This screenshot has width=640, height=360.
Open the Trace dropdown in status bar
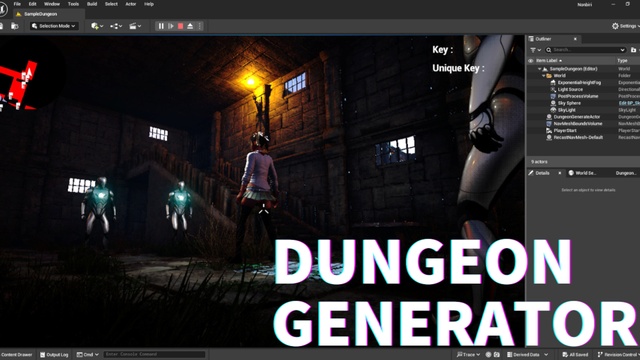click(468, 355)
